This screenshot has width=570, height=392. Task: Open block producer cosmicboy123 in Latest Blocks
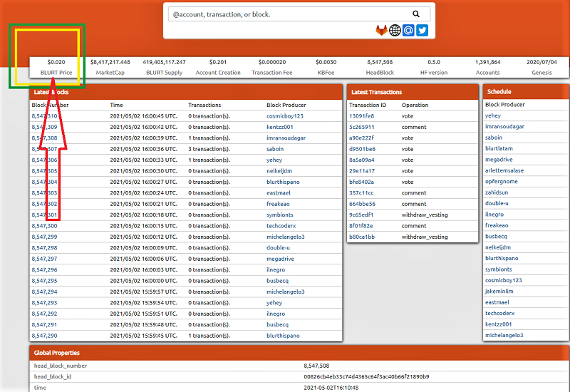[x=284, y=116]
